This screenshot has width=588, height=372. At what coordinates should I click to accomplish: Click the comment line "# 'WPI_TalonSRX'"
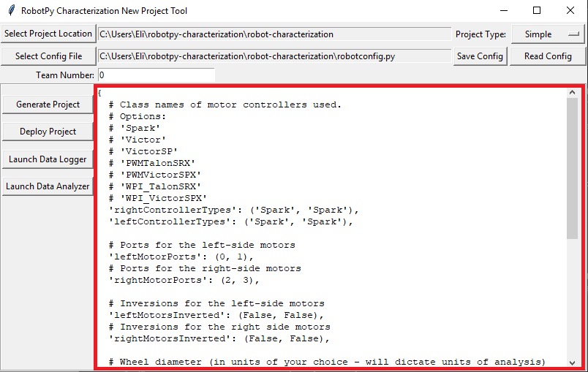(x=155, y=186)
